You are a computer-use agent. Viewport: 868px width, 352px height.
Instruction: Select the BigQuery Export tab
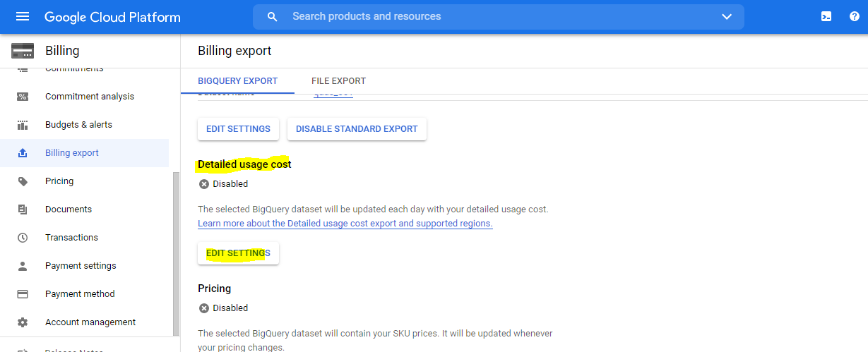click(x=237, y=81)
